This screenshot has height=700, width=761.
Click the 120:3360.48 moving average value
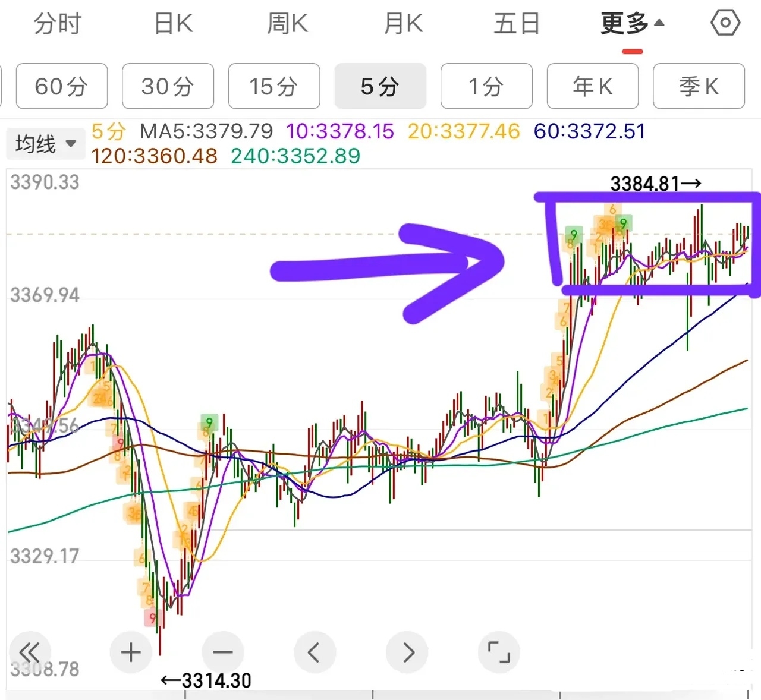pos(155,156)
